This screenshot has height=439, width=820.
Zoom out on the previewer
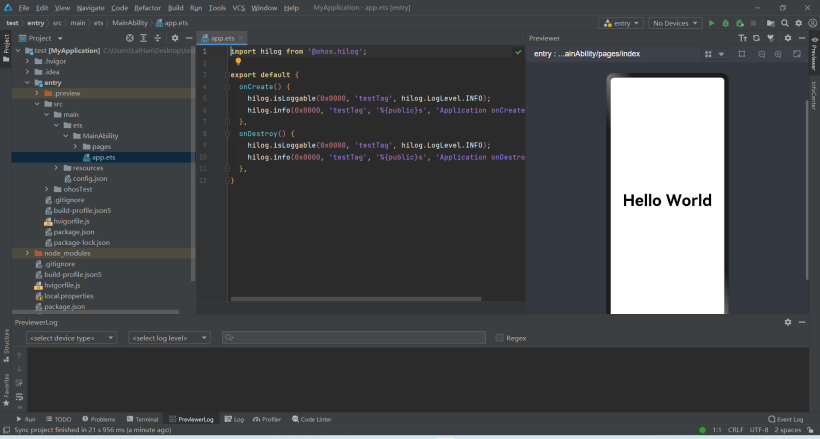[762, 54]
